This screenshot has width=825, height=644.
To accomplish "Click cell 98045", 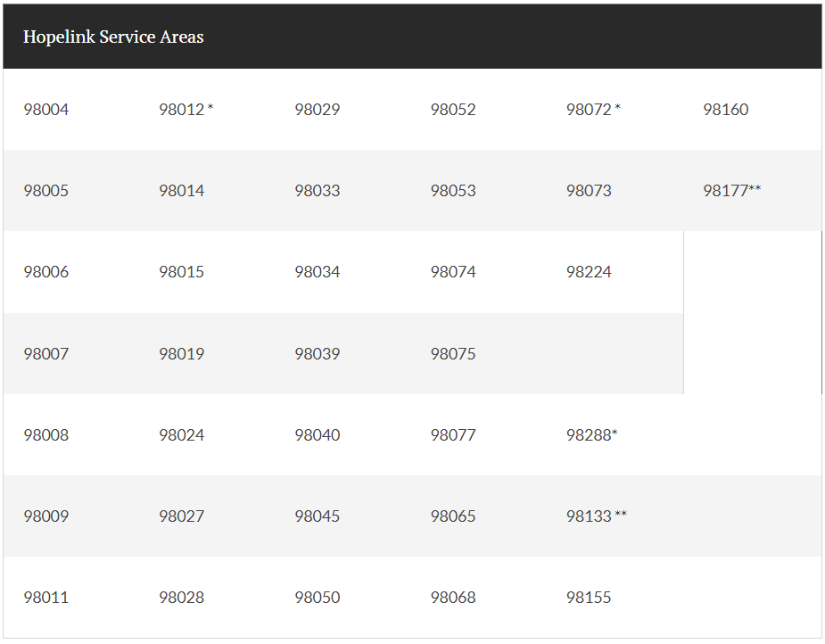I will (x=318, y=516).
